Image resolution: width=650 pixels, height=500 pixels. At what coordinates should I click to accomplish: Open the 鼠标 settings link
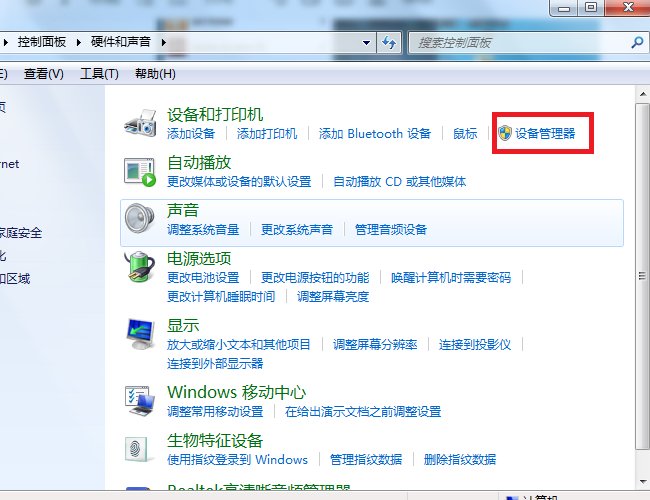465,133
